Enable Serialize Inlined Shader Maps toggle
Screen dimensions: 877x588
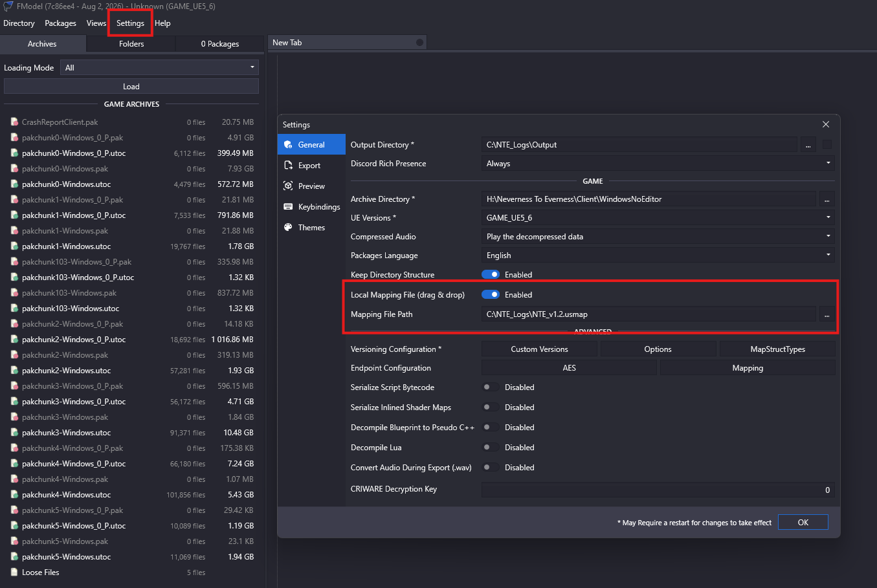[x=491, y=408]
